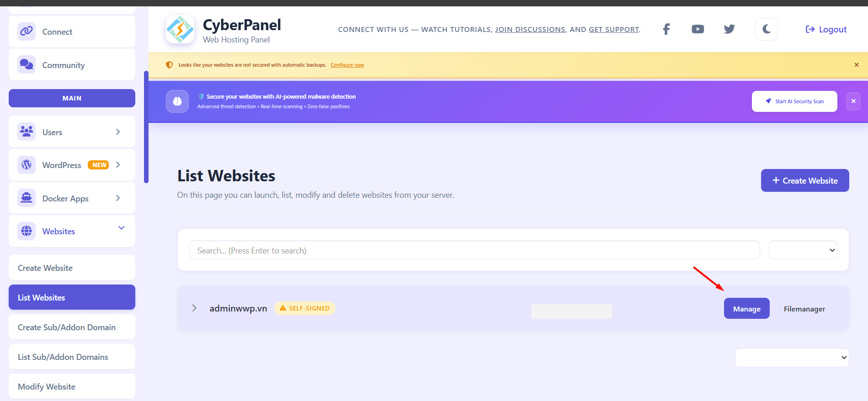
Task: Collapse the Websites sidebar menu
Action: point(121,228)
